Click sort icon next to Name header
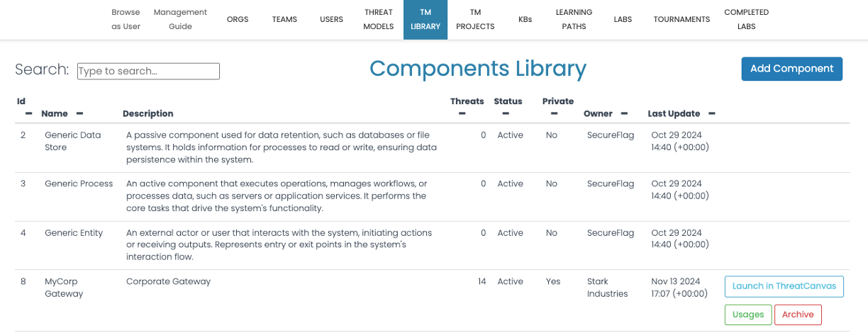Screen dimensions: 868x333 click(x=80, y=113)
